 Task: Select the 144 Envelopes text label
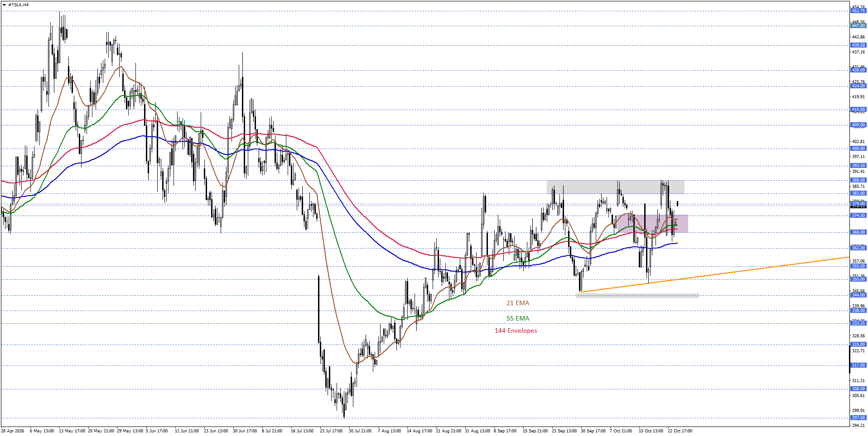click(516, 331)
